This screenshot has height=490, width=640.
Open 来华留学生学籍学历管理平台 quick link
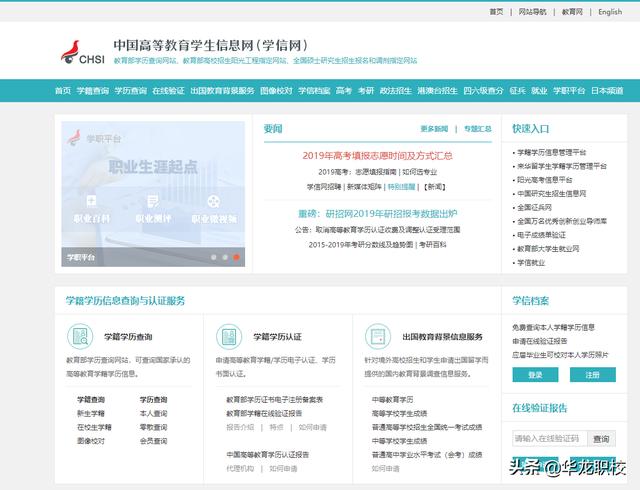pos(562,166)
